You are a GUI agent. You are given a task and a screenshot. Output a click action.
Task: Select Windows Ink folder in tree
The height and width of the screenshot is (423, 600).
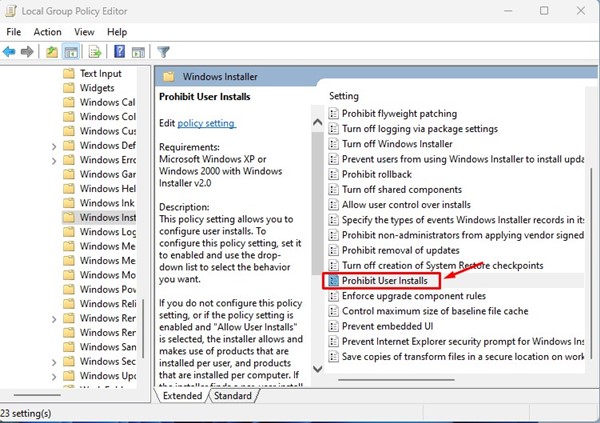(99, 203)
